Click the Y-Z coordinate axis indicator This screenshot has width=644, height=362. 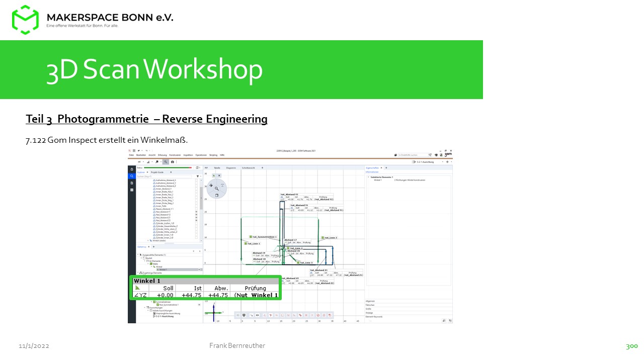click(214, 312)
